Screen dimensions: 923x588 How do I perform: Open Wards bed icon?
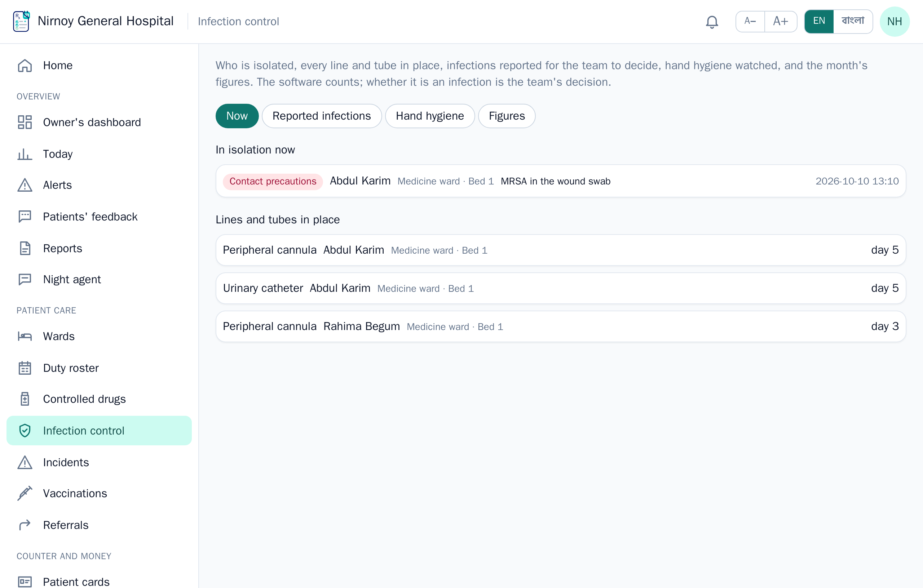click(25, 336)
